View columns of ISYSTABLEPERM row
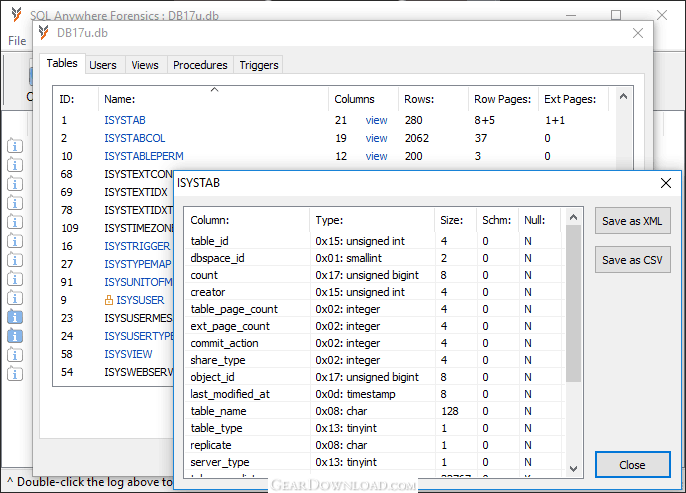Viewport: 686px width, 493px height. [x=376, y=156]
